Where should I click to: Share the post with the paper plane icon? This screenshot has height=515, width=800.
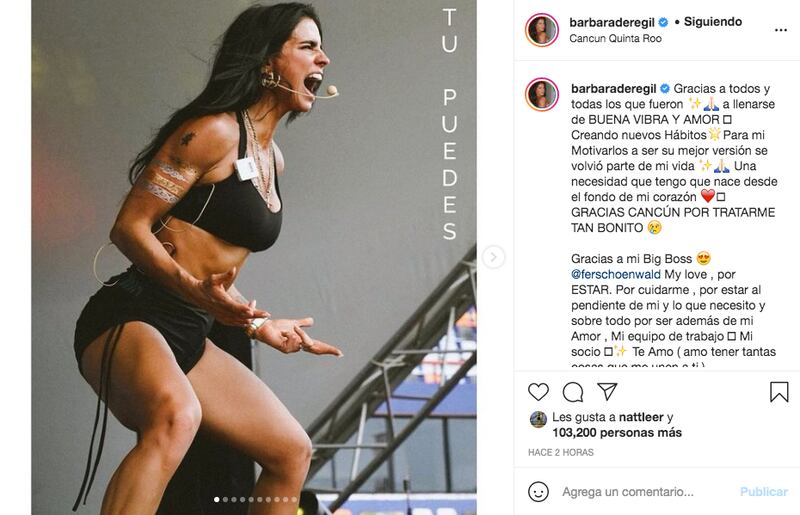(x=608, y=391)
